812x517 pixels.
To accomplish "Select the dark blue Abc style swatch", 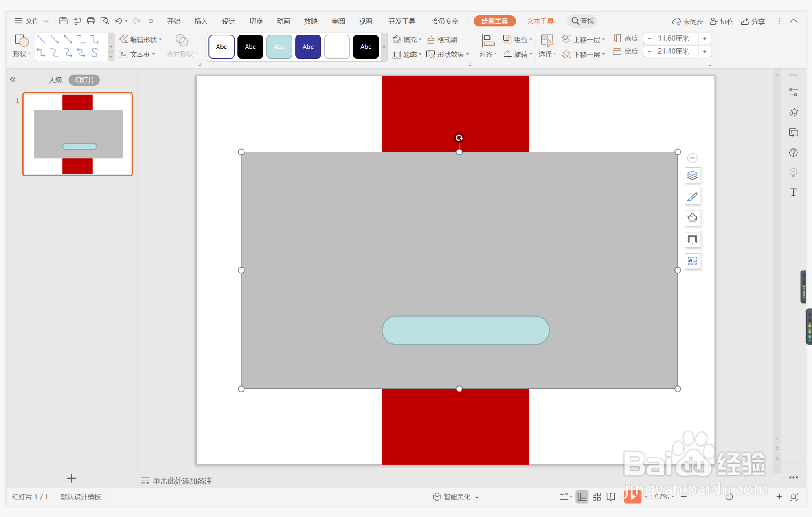I will pos(308,47).
